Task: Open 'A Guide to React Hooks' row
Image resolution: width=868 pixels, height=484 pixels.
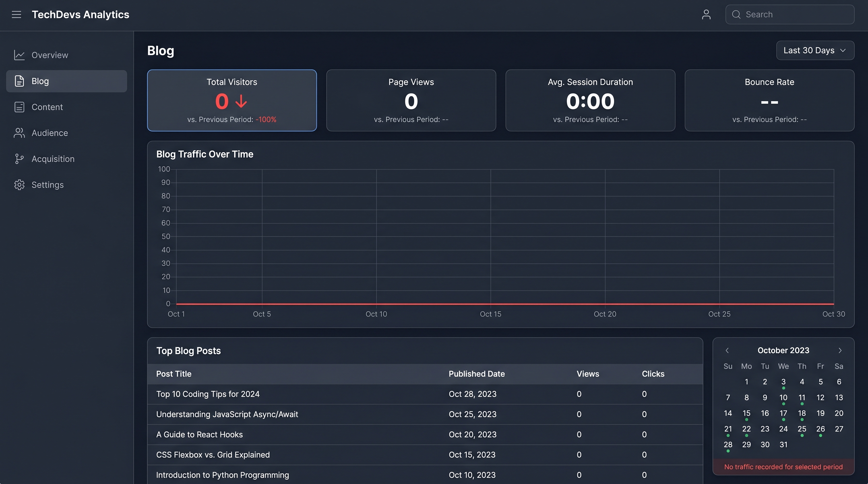Action: 425,435
